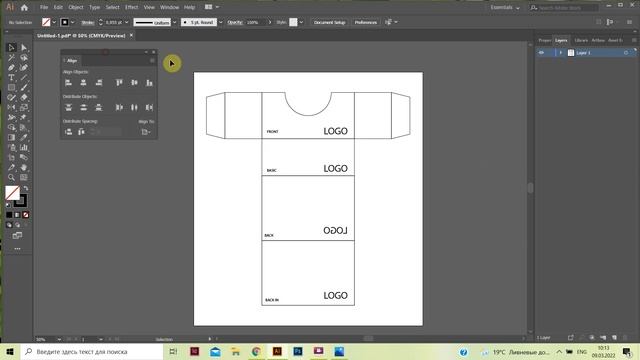Select the Lasso tool
The height and width of the screenshot is (360, 640).
pos(24,58)
